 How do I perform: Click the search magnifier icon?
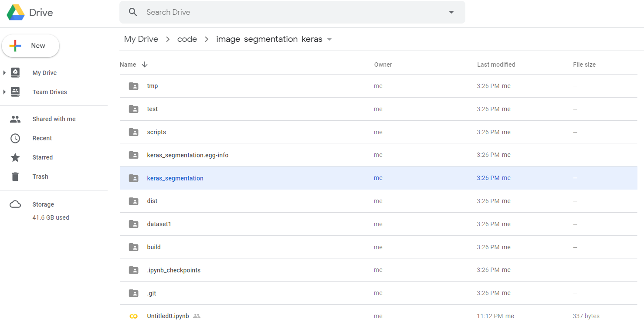[x=133, y=12]
